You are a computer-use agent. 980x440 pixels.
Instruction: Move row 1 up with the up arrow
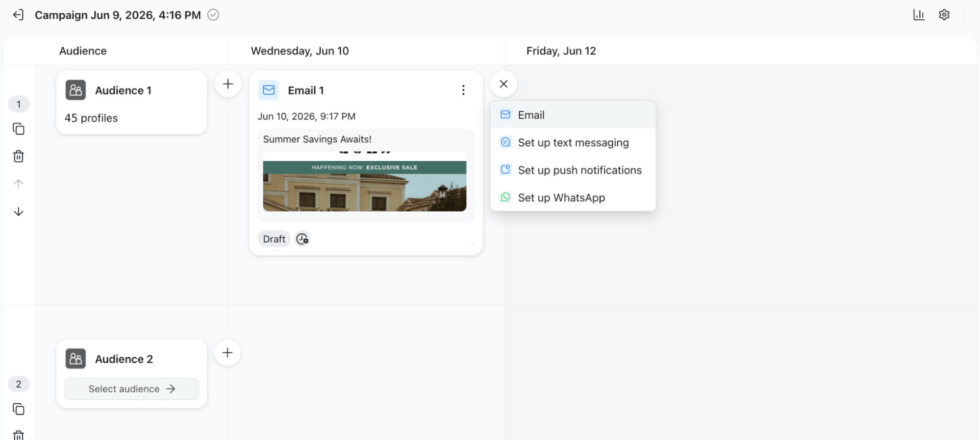[x=19, y=184]
